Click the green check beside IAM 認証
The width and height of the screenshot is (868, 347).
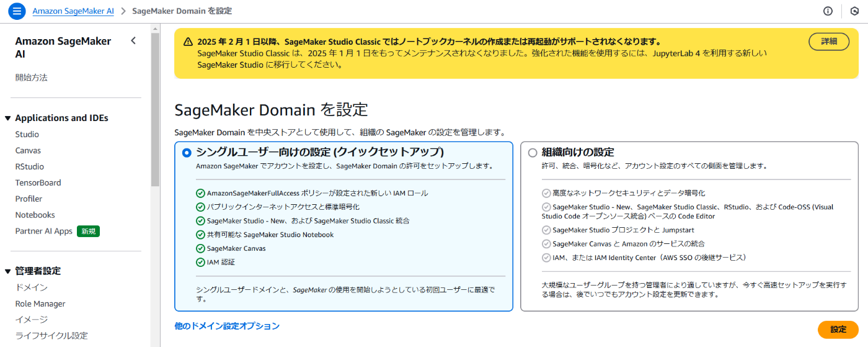(200, 262)
